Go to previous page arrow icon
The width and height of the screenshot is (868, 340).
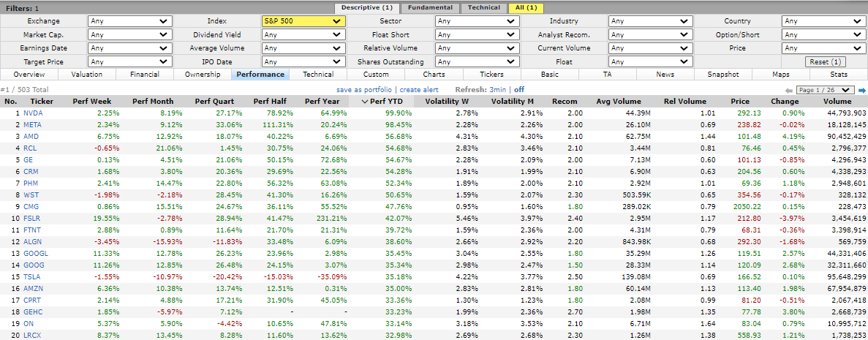click(789, 90)
